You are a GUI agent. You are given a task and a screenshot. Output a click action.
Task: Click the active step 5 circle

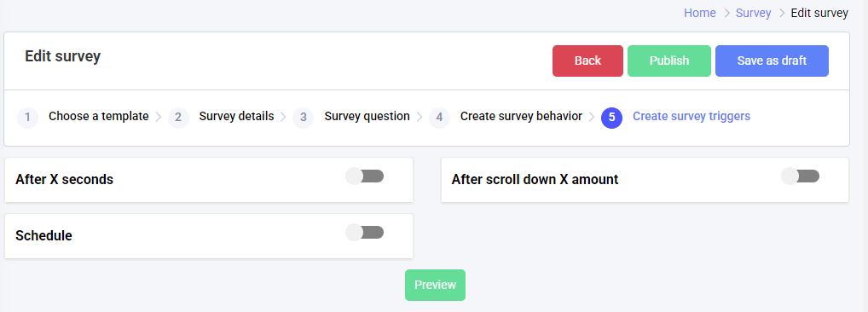pos(611,118)
